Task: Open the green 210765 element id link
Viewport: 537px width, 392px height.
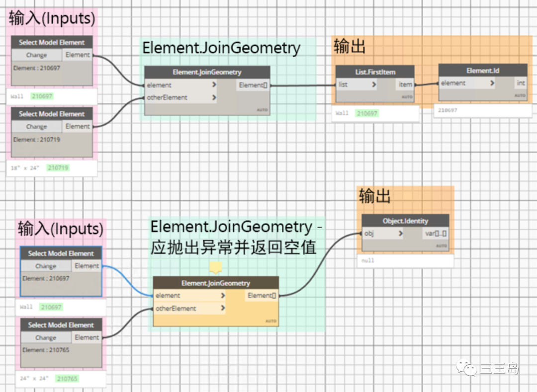Action: pyautogui.click(x=67, y=379)
